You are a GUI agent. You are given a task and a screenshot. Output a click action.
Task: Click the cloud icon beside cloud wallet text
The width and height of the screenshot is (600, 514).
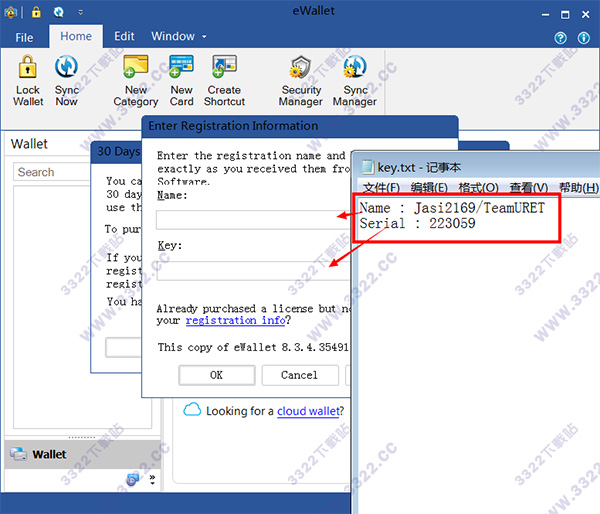192,410
